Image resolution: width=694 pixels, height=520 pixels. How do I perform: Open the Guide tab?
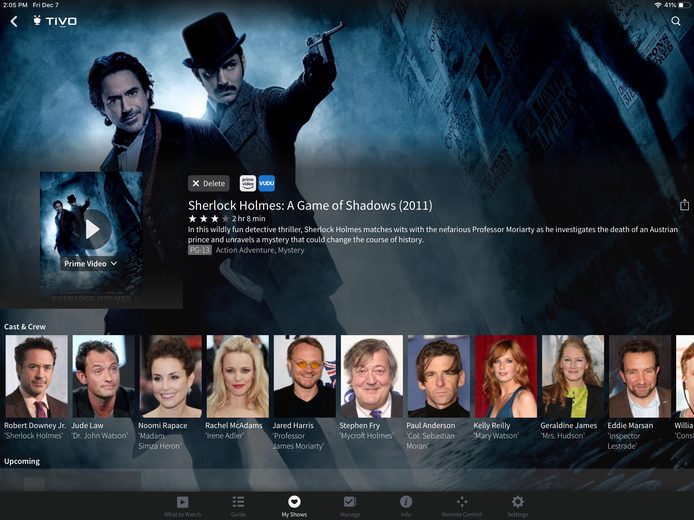point(238,506)
